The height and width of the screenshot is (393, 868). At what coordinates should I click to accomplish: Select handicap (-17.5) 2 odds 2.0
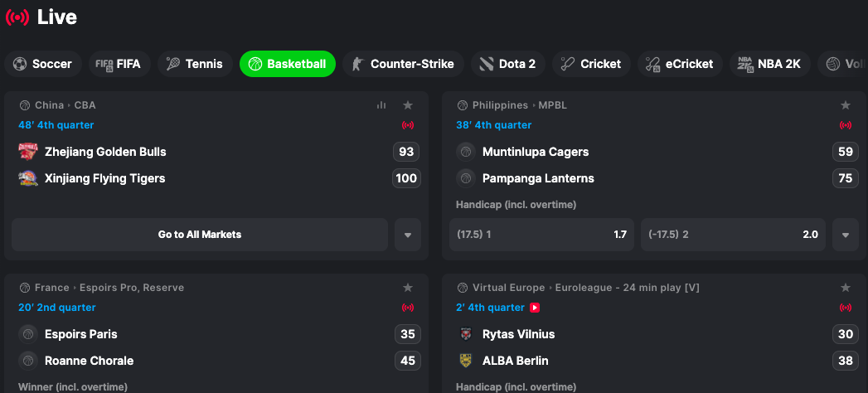click(x=734, y=235)
